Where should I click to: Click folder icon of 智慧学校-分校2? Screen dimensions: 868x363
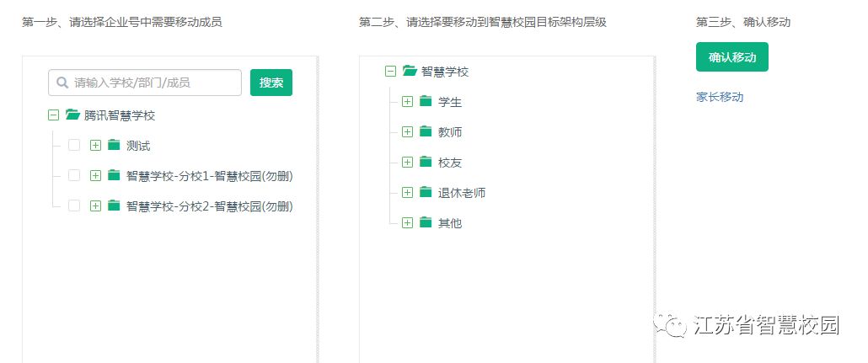coord(114,206)
